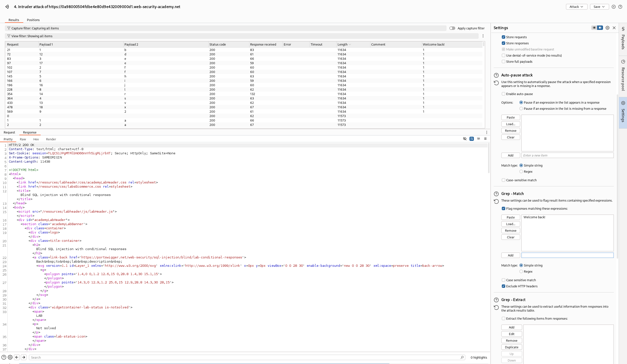Select Pause if expression is missing from response
The width and height of the screenshot is (627, 364).
pos(521,109)
